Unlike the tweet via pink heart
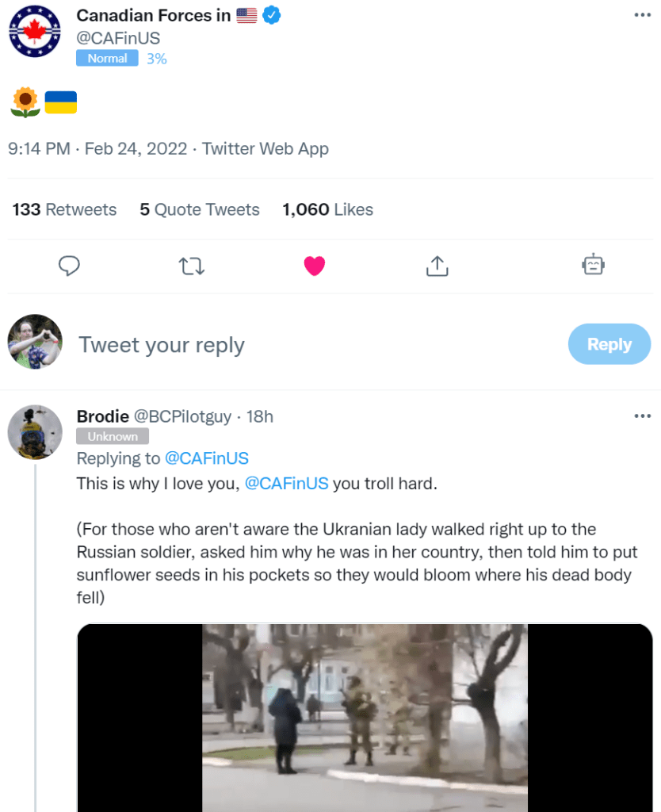661x812 pixels. pyautogui.click(x=315, y=266)
